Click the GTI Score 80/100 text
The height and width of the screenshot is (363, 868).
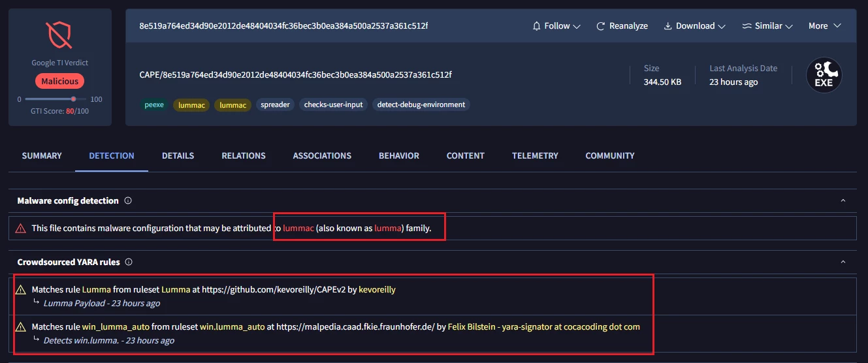tap(59, 111)
